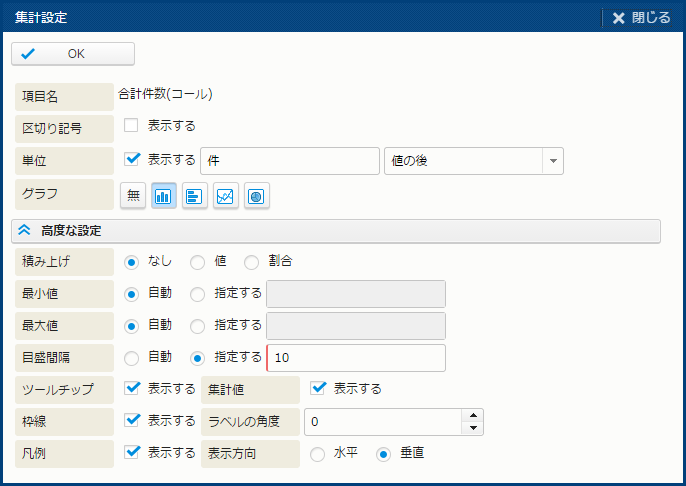Select 割合 for 積み上げ
686x486 pixels.
tap(252, 262)
